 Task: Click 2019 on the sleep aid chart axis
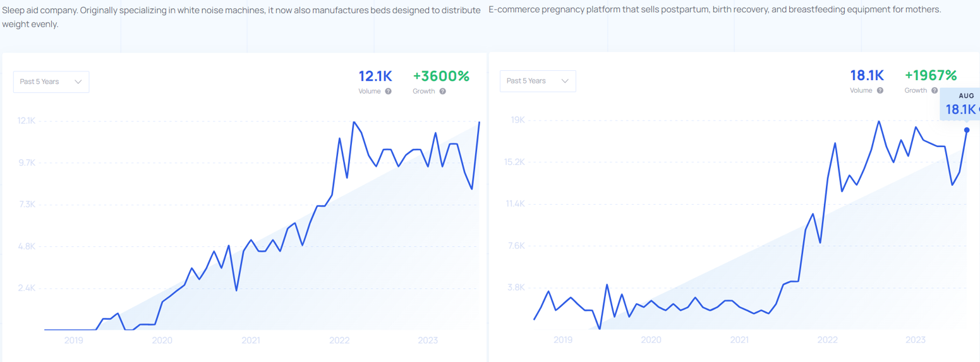(x=74, y=341)
